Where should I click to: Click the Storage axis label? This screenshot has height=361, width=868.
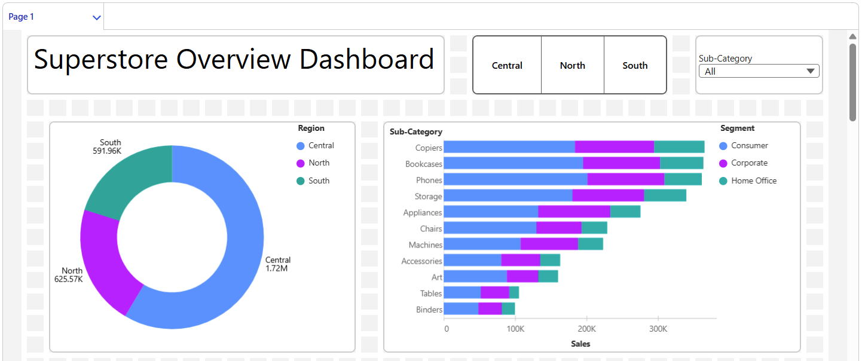coord(429,196)
